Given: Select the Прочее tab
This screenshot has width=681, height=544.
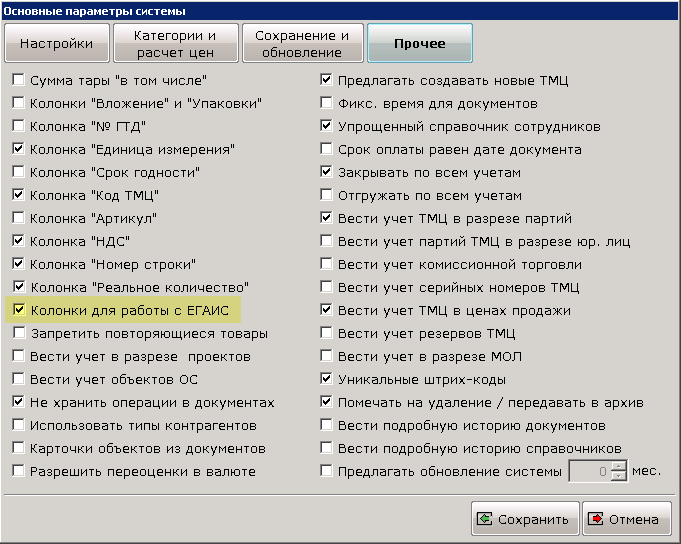Looking at the screenshot, I should tap(420, 43).
